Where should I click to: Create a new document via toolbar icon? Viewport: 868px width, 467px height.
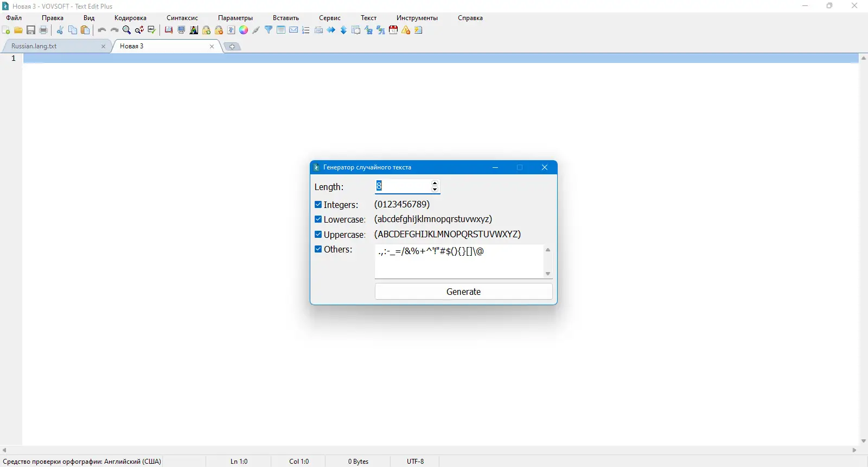point(6,30)
